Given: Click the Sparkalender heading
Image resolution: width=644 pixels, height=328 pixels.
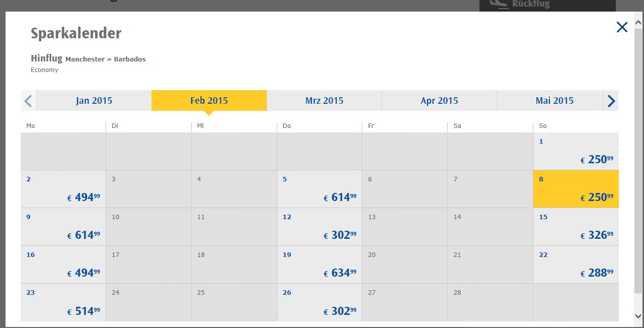Looking at the screenshot, I should click(x=76, y=33).
